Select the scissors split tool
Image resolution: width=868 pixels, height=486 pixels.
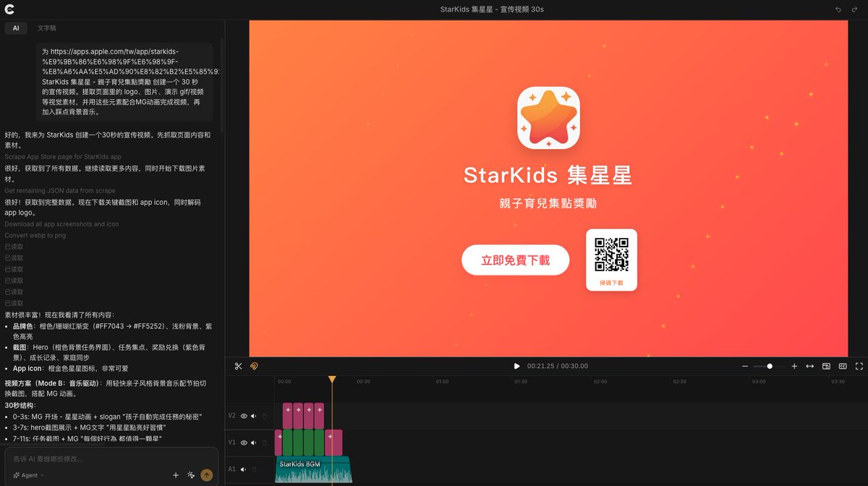point(239,367)
